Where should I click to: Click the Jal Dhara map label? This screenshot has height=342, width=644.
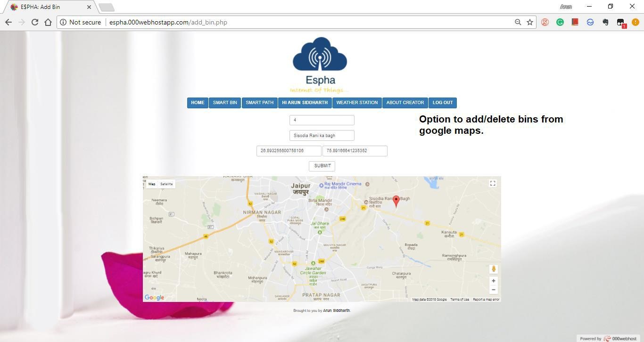pos(320,225)
